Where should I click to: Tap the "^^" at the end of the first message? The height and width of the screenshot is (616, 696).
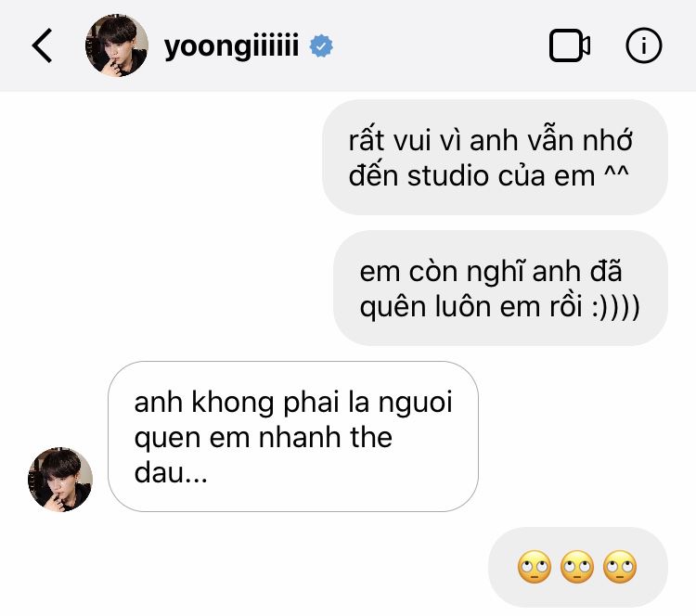point(616,173)
